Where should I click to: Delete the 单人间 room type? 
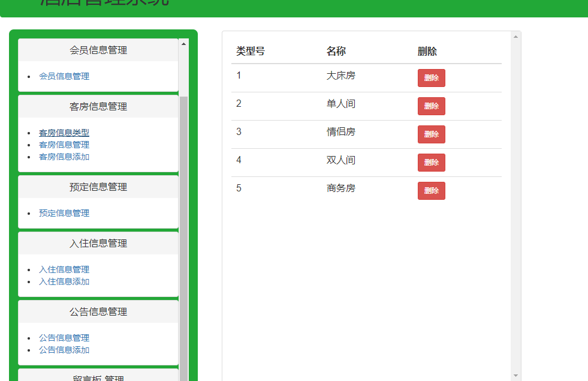coord(431,106)
